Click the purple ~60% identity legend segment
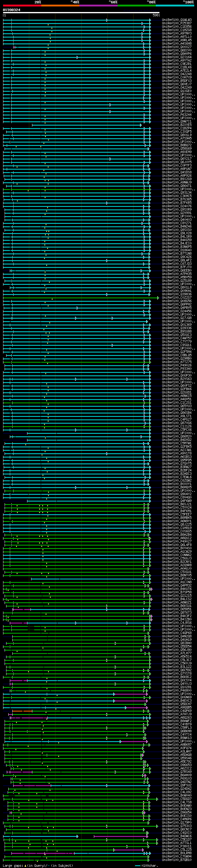197x868 pixels. [x=98, y=6]
